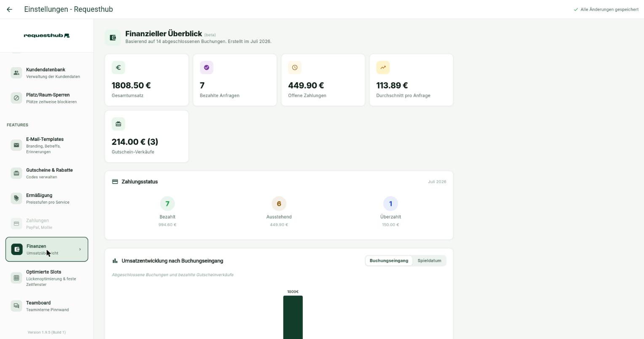Click the 214.00 € (3) voucher value

pos(135,142)
